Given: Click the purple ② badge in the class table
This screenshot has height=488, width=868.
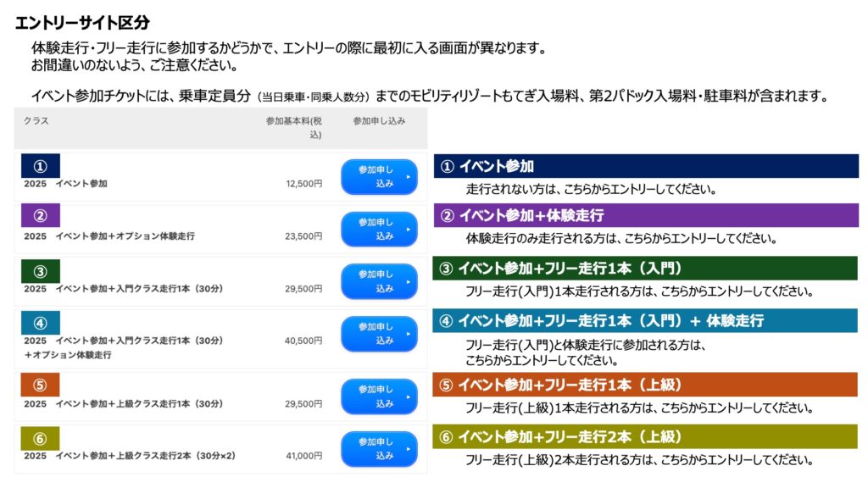Looking at the screenshot, I should click(40, 218).
